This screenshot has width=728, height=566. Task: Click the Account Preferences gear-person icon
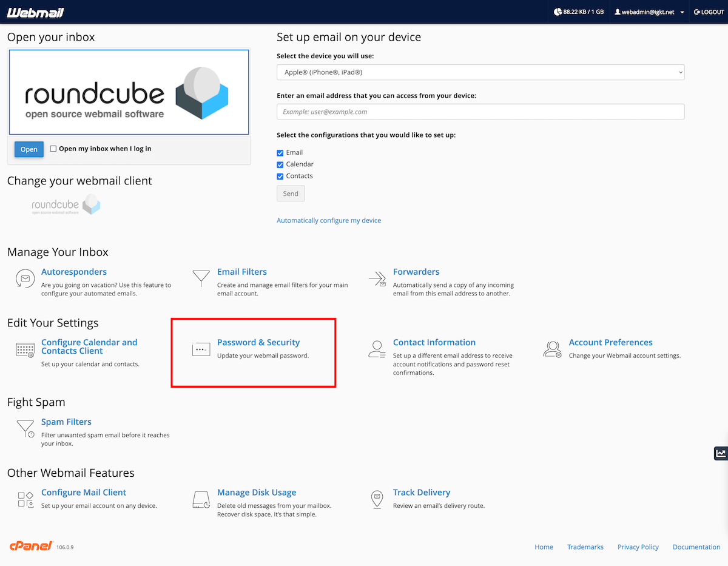(x=552, y=349)
